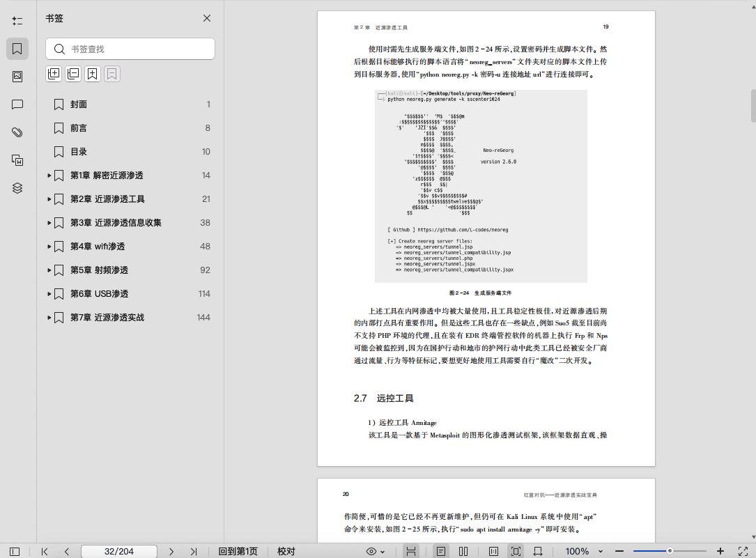Click the add bookmark icon

pyautogui.click(x=93, y=74)
